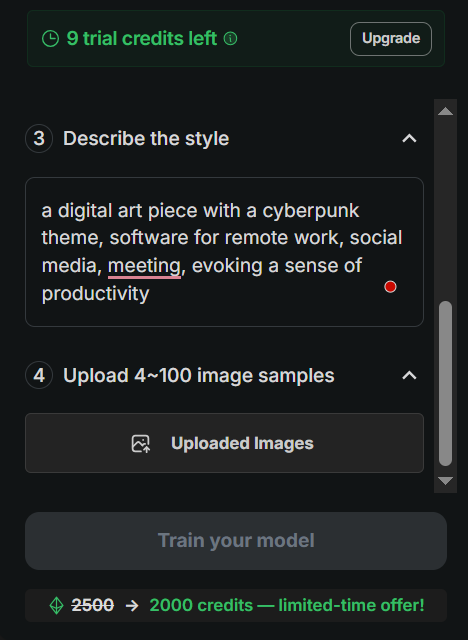Click the red dot indicator in the style textbox

tap(390, 287)
